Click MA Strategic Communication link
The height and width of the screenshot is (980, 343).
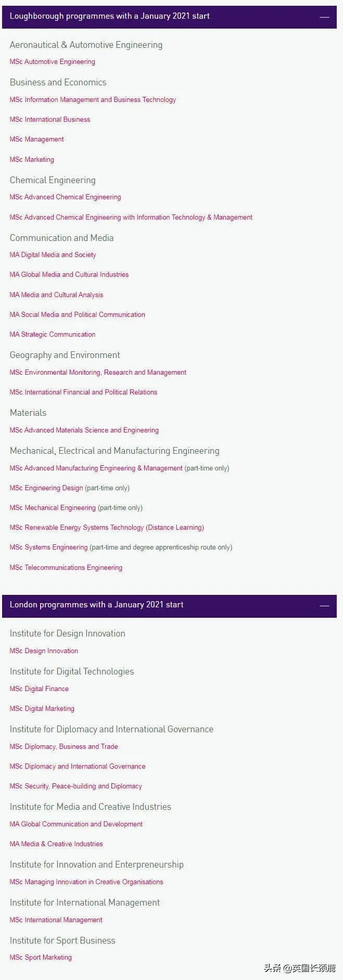point(52,335)
